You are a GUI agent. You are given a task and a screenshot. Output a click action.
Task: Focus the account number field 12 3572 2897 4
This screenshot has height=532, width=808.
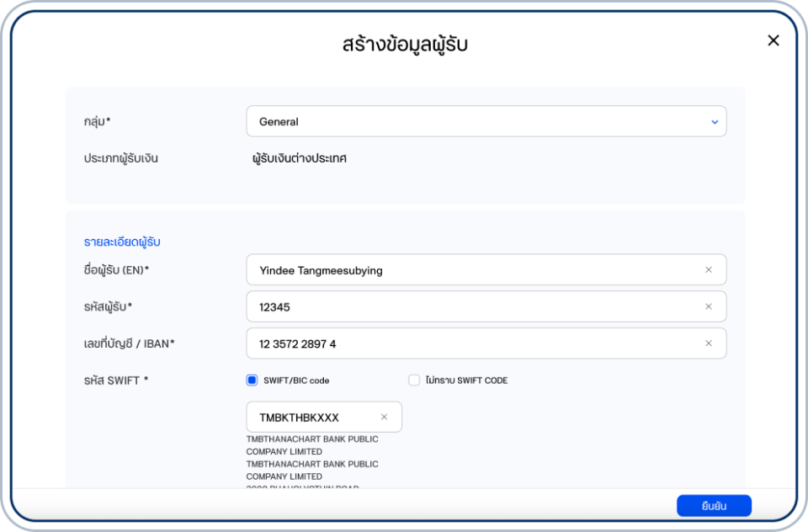tap(471, 343)
